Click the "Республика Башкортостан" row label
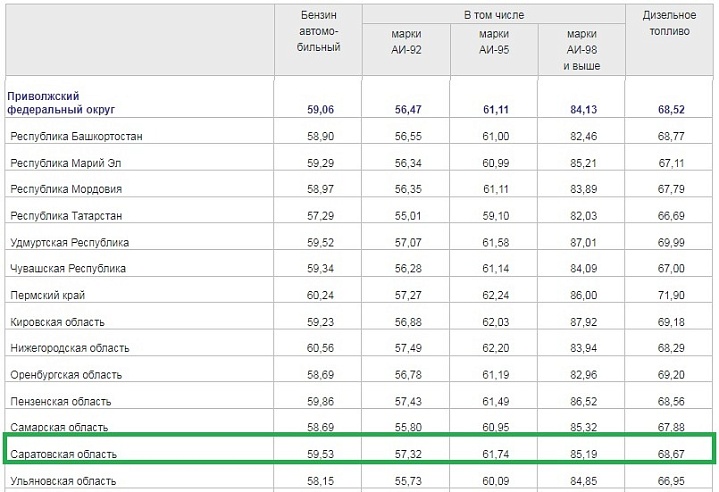 pos(73,135)
